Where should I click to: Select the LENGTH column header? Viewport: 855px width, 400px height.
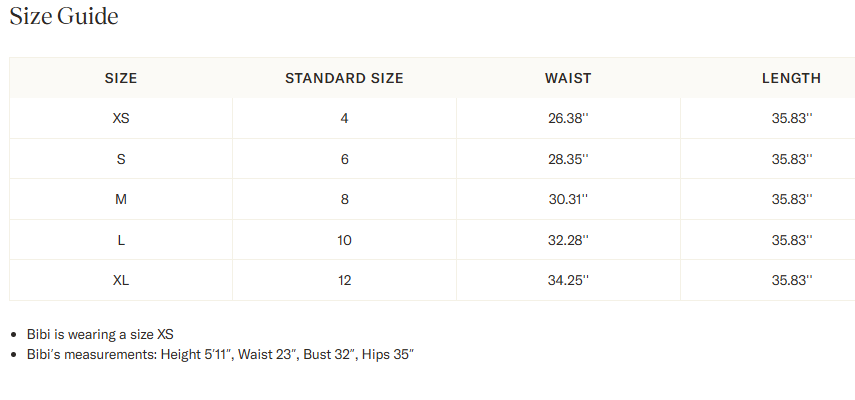[791, 78]
